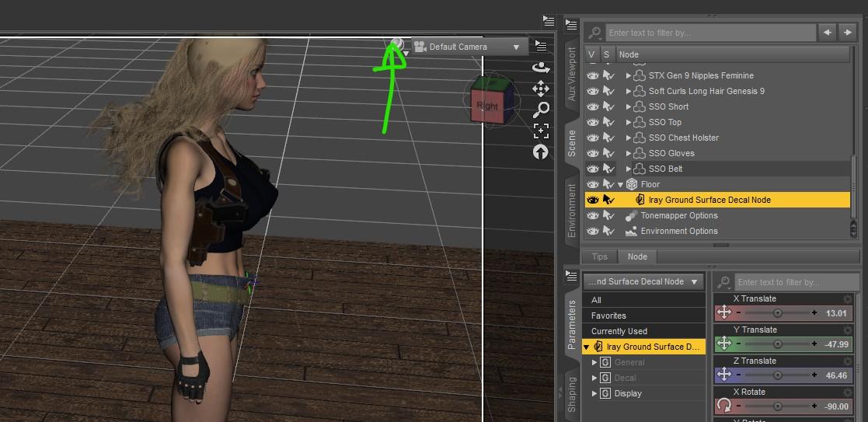Expand the SSO Chest Holster node
Image resolution: width=868 pixels, height=422 pixels.
tap(629, 138)
